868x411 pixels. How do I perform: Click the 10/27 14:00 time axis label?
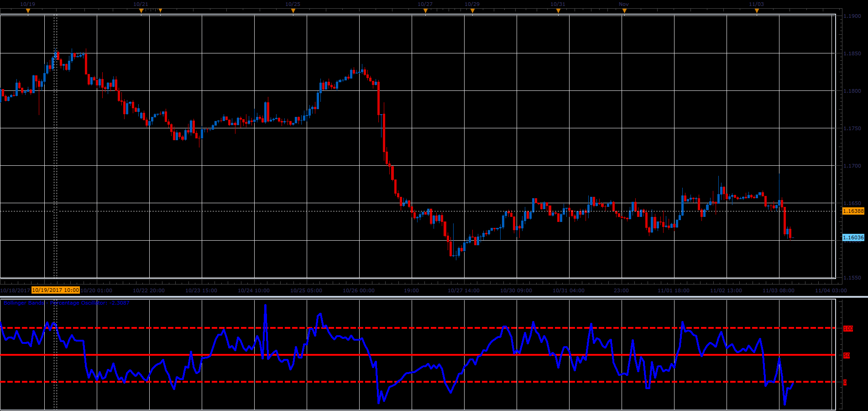(464, 290)
